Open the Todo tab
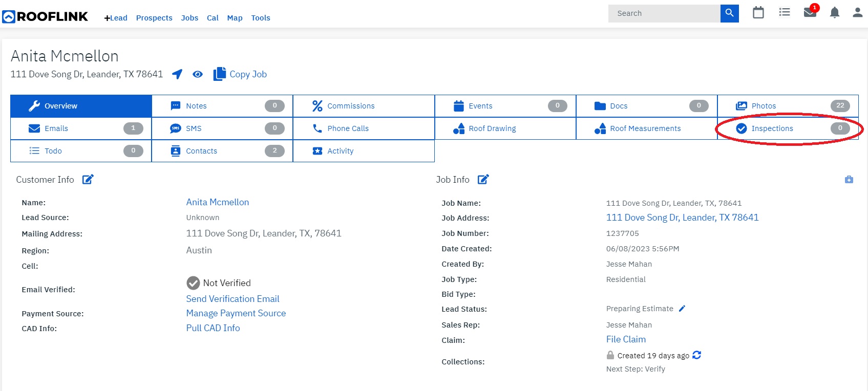The height and width of the screenshot is (391, 868). pyautogui.click(x=81, y=151)
